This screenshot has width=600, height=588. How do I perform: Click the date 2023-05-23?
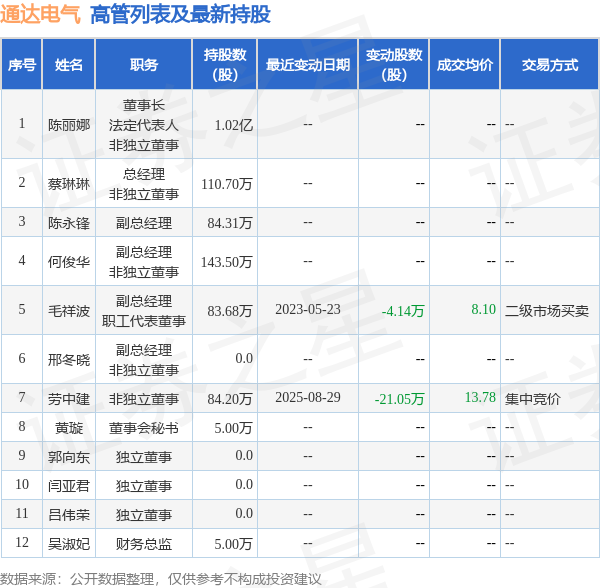(x=308, y=309)
